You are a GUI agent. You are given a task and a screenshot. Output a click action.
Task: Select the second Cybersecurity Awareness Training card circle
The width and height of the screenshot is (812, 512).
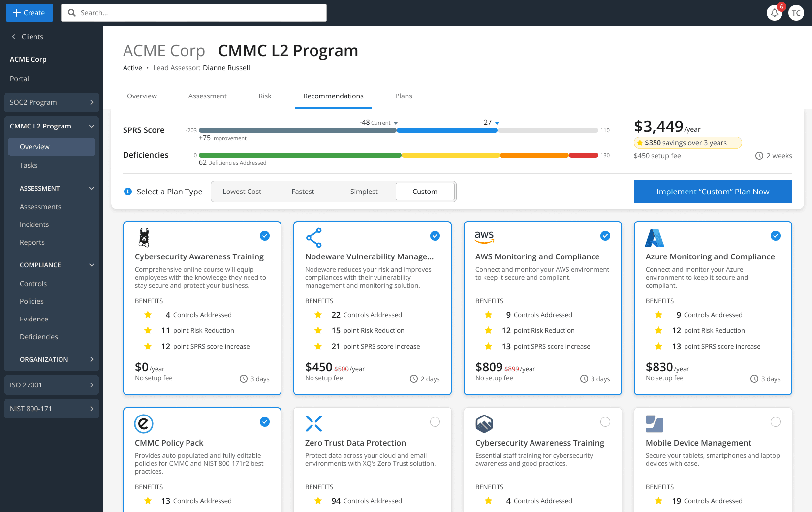pyautogui.click(x=605, y=422)
